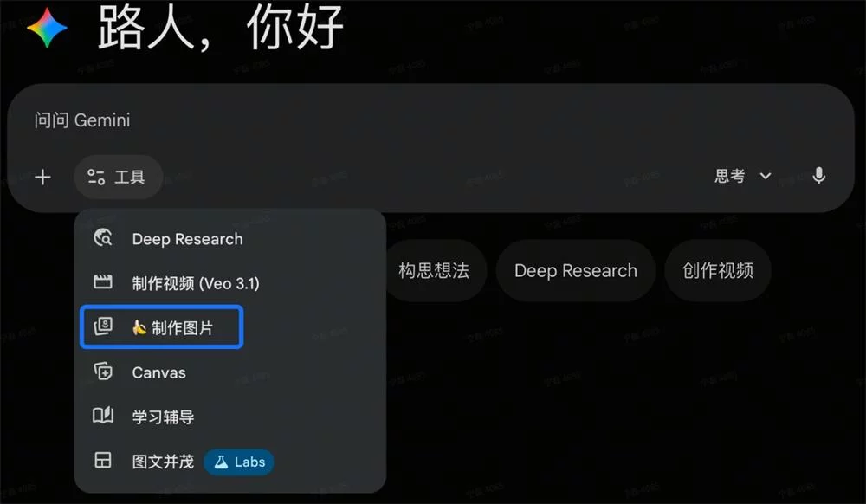
Task: Click the grid icon next to 图文并茂
Action: pos(103,462)
